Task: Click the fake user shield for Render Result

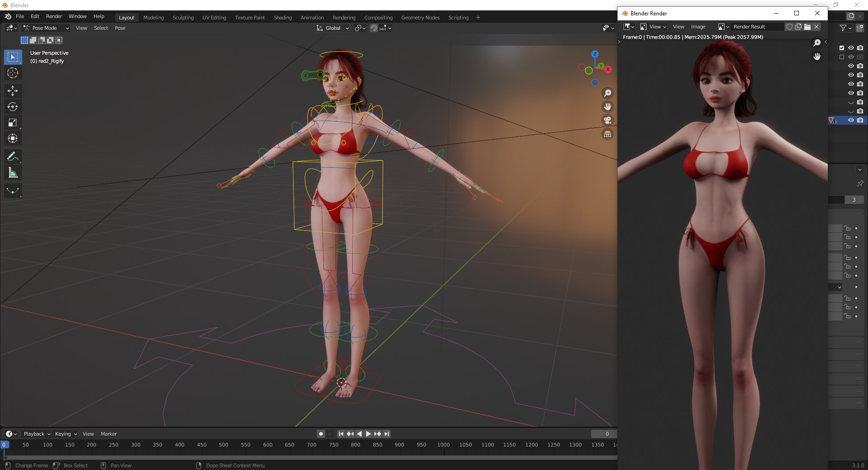Action: [789, 27]
